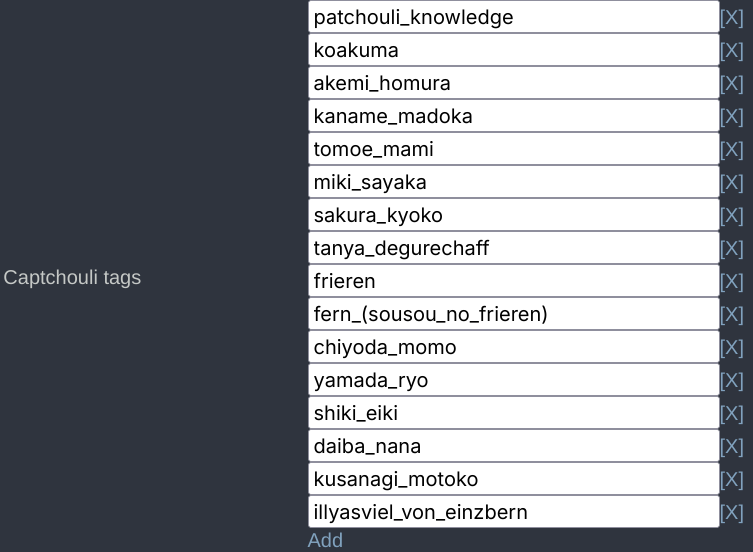
Task: Focus the daiba_nana text input
Action: [x=513, y=446]
